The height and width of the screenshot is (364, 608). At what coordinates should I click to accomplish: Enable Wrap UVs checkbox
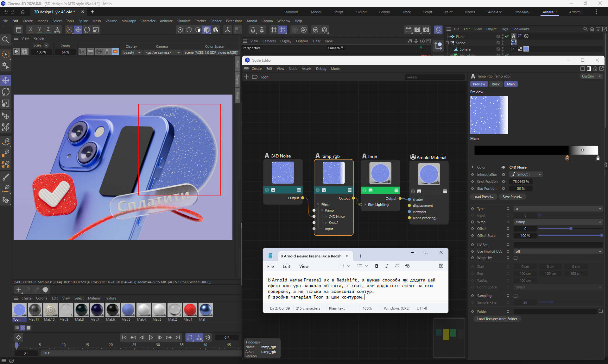pos(516,258)
